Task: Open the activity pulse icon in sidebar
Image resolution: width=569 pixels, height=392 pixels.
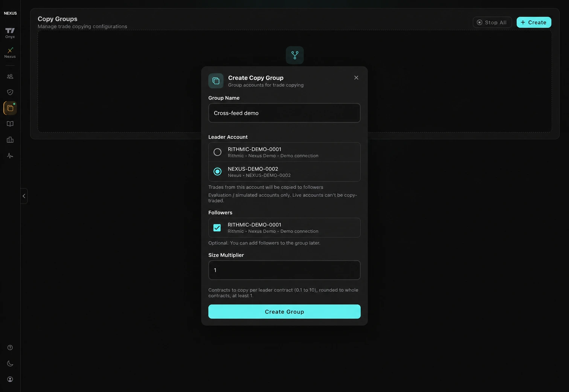Action: tap(10, 156)
